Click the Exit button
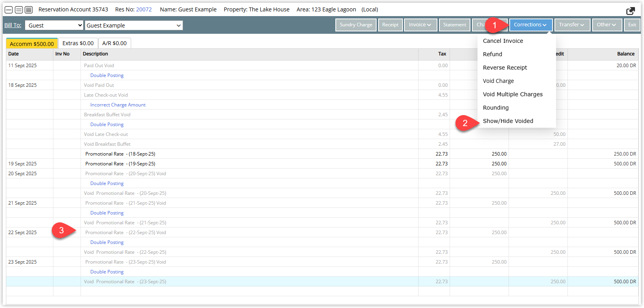Image resolution: width=644 pixels, height=308 pixels. [x=632, y=25]
